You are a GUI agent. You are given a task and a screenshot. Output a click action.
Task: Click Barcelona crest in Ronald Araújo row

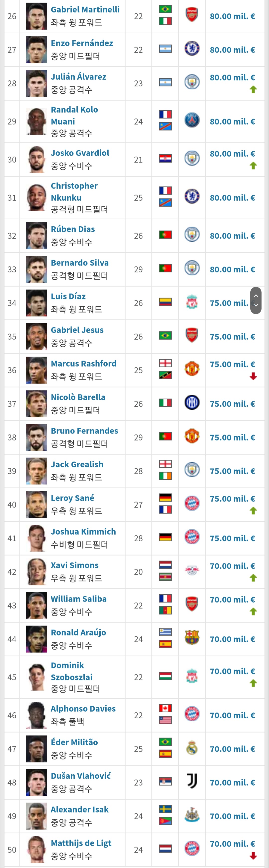192,638
